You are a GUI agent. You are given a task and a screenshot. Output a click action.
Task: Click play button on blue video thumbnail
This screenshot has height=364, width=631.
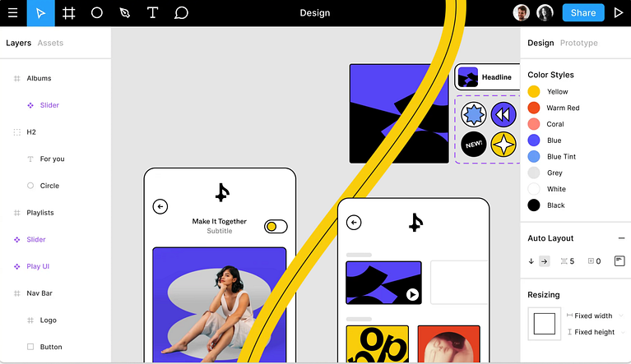pyautogui.click(x=412, y=294)
